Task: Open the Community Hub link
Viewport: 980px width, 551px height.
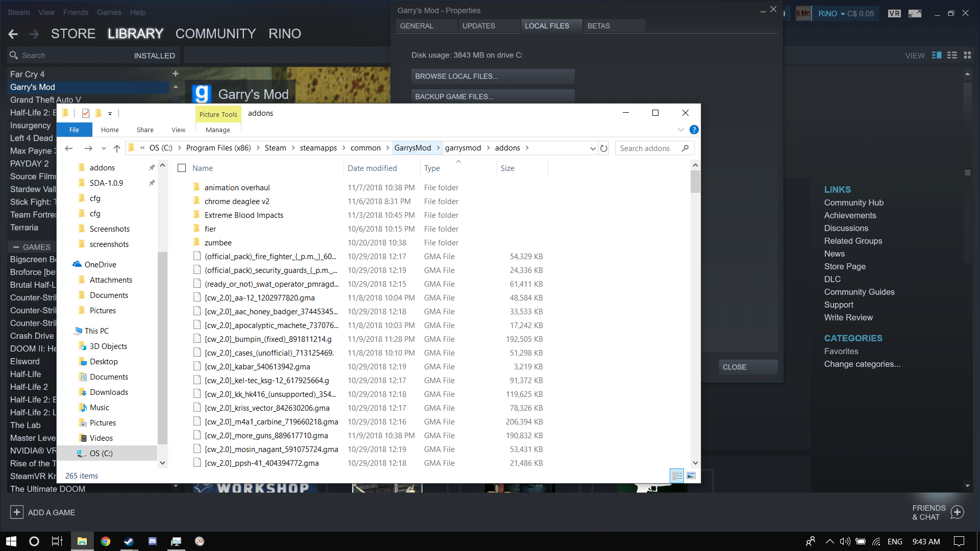Action: pos(853,203)
